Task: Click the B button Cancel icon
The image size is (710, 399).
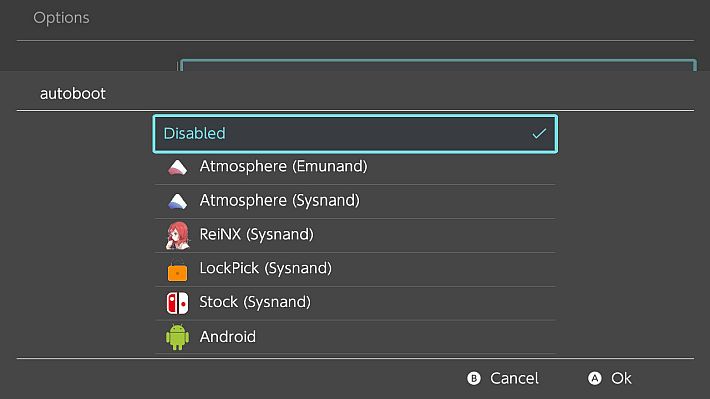Action: 474,378
